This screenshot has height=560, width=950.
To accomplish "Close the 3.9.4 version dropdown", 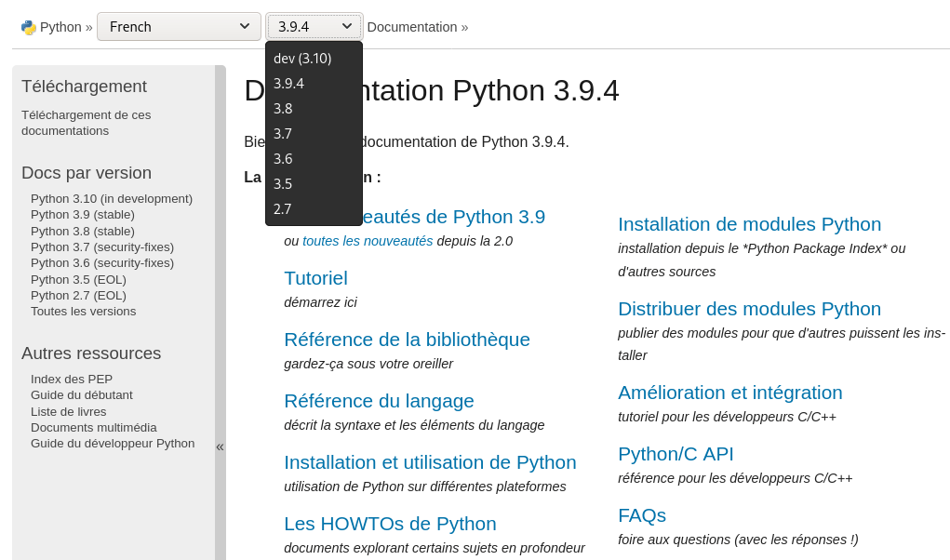I will pos(314,27).
